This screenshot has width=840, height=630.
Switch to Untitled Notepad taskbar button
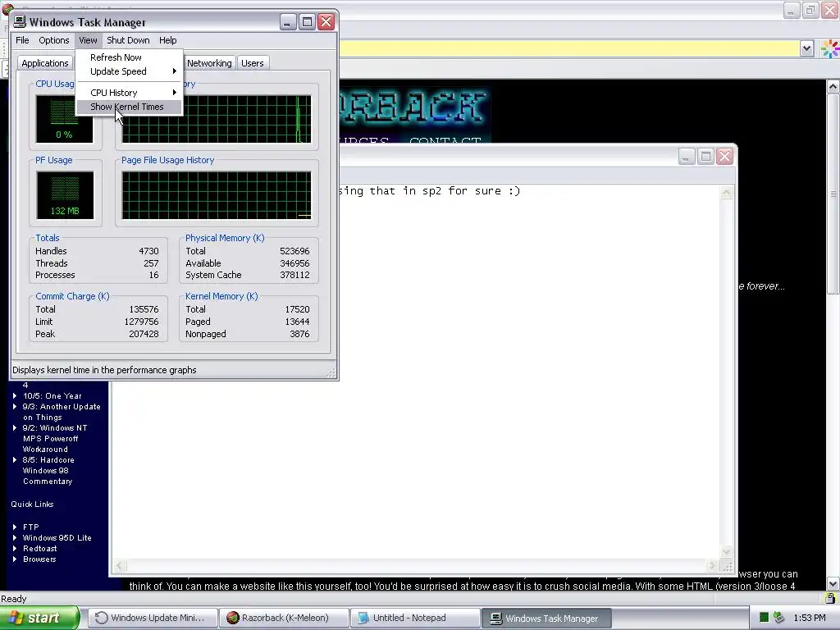tap(415, 618)
